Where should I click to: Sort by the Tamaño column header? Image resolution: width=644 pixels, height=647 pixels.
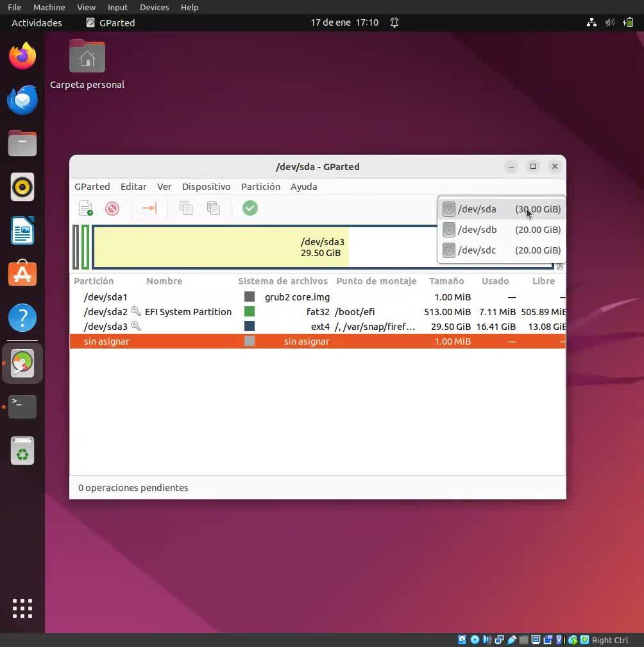coord(446,281)
